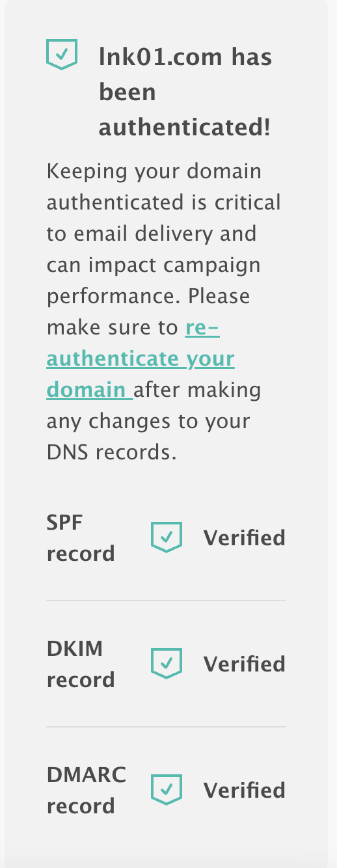The width and height of the screenshot is (337, 868).
Task: Open the re-authenticate your domain link
Action: coord(141,359)
